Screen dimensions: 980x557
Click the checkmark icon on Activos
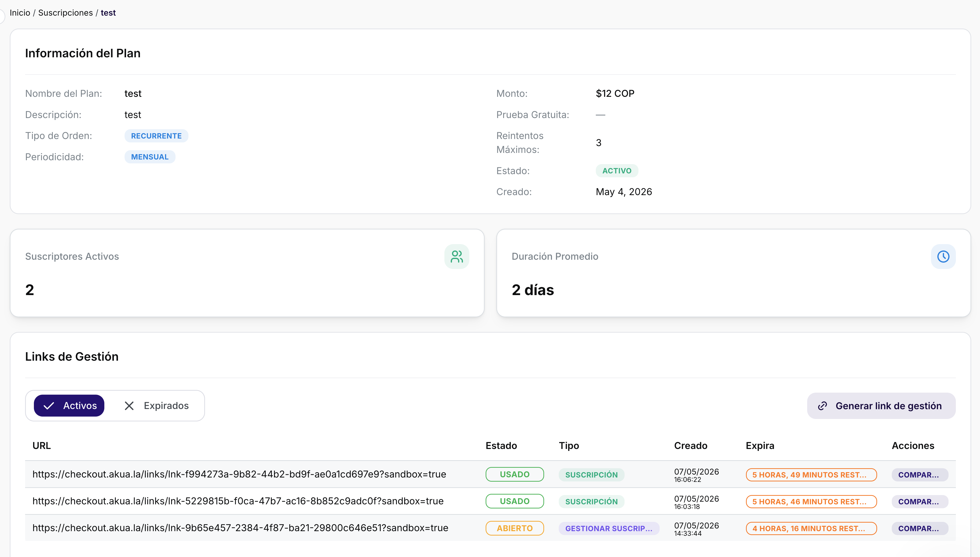pos(49,406)
